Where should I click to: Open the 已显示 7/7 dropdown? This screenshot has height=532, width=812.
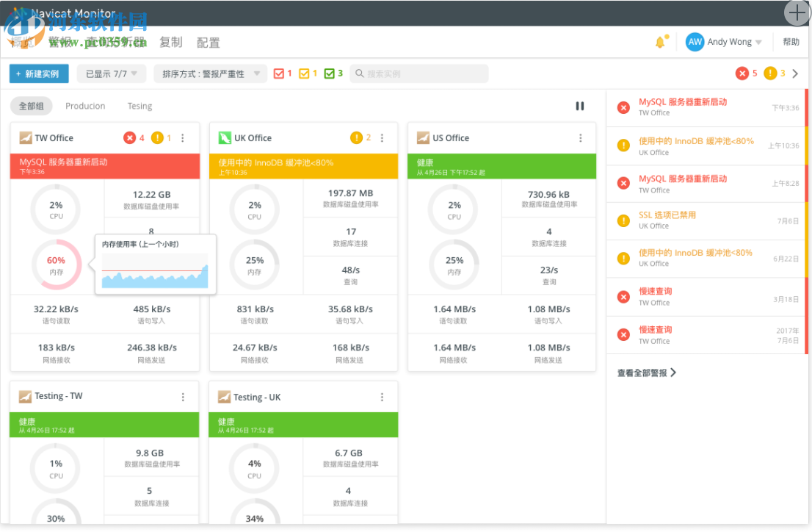[111, 73]
